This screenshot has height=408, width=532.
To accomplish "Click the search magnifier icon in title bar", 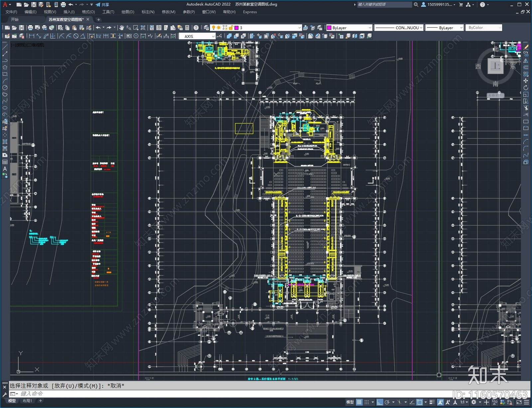I will (416, 4).
